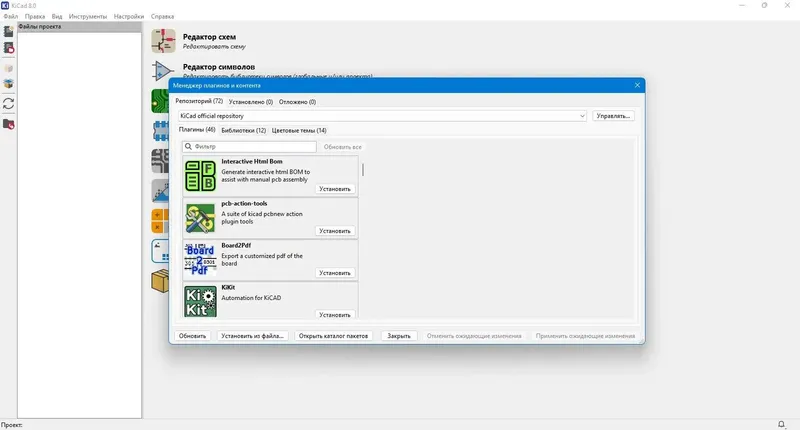Select the Цветовые темы (14) tab
800x430 pixels.
(x=299, y=131)
